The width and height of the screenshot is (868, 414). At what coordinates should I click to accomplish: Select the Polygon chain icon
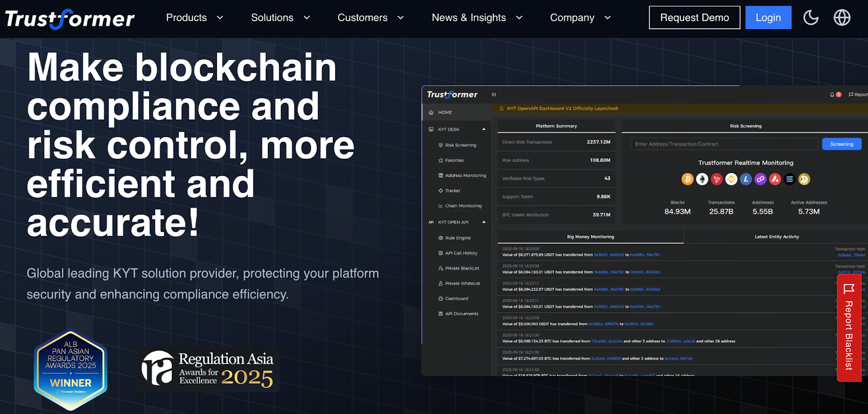coord(761,179)
